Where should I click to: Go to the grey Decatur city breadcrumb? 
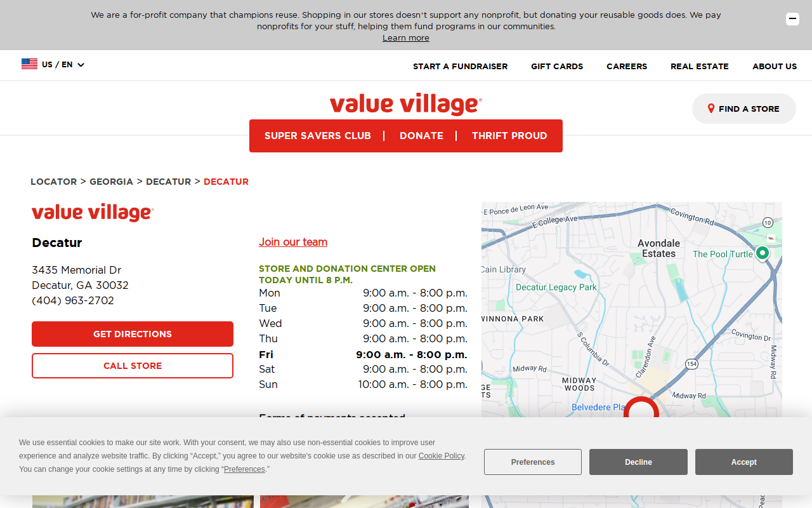168,182
